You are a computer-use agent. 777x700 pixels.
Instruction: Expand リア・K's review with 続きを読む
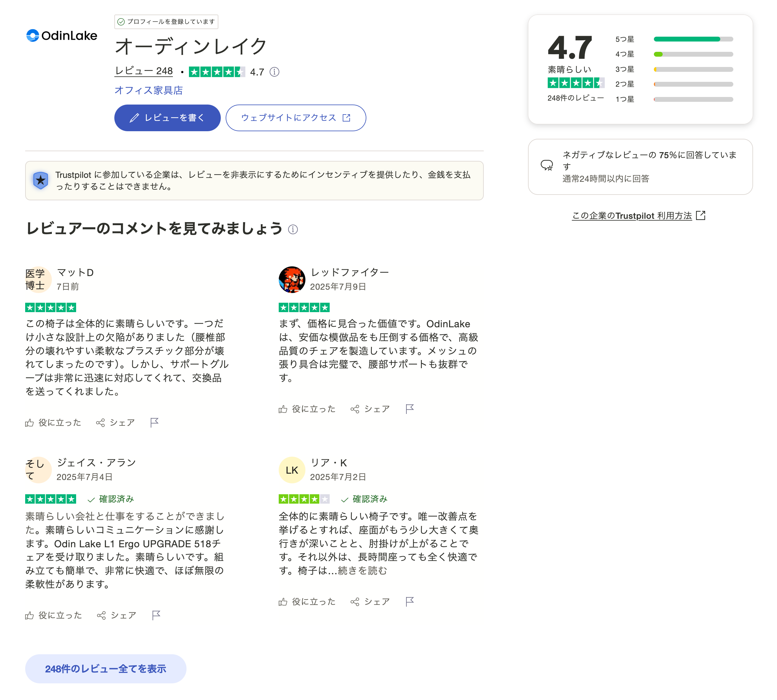point(362,571)
